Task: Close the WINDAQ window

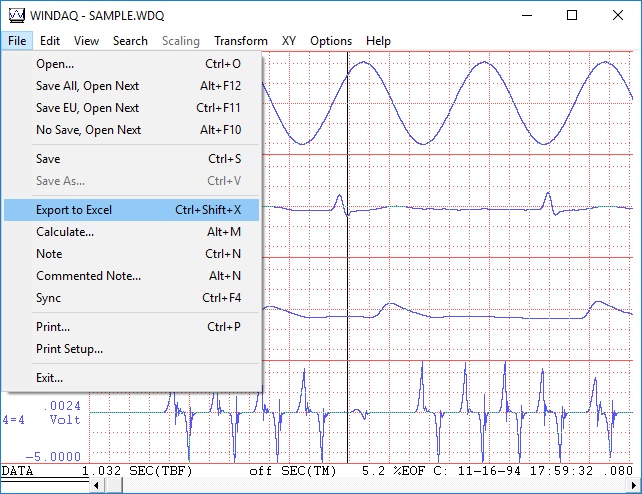Action: click(x=618, y=16)
